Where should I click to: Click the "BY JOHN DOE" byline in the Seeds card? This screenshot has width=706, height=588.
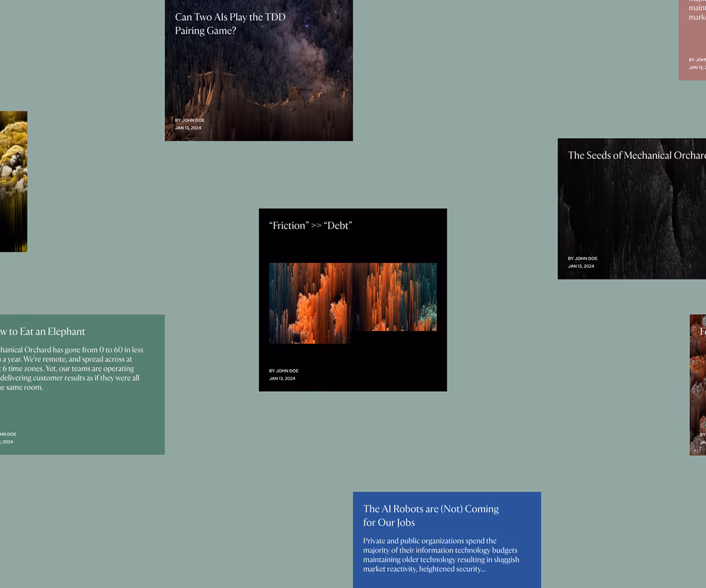[x=582, y=258]
